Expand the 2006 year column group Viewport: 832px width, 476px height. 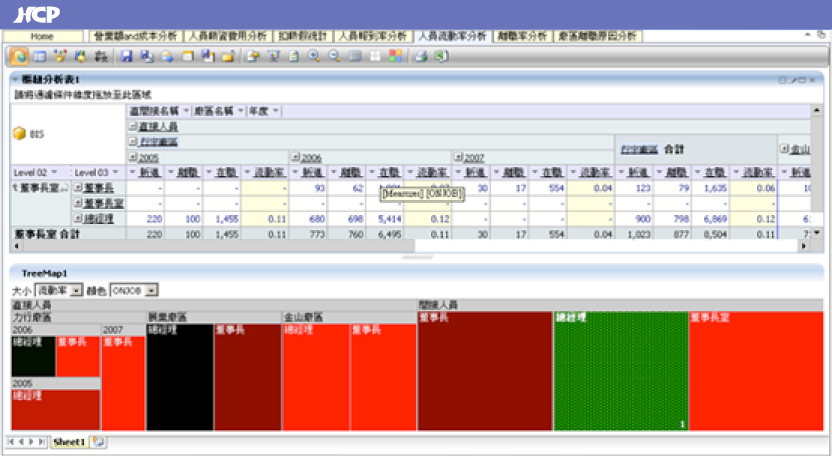294,158
